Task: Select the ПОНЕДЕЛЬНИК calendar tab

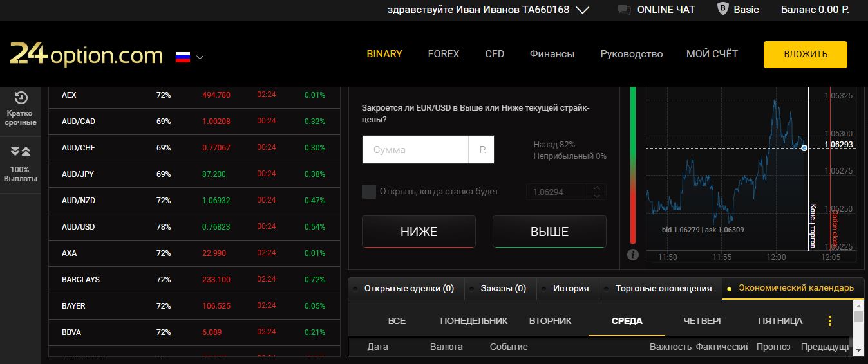Action: (x=474, y=321)
